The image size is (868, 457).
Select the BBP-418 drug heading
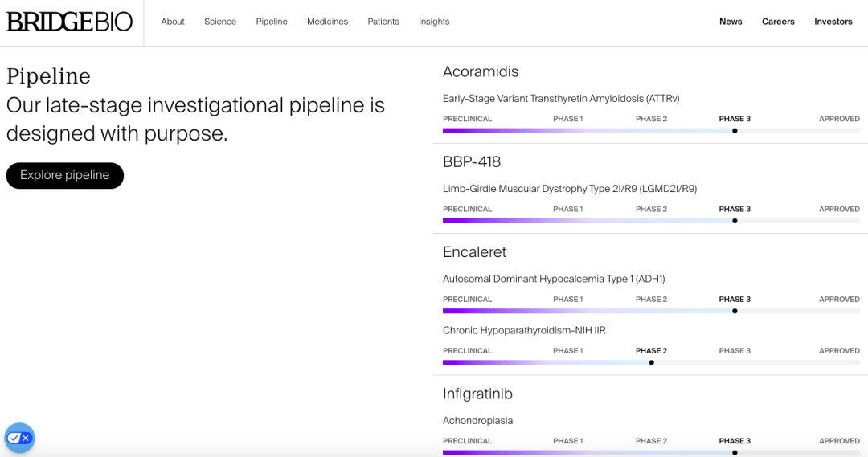tap(472, 162)
